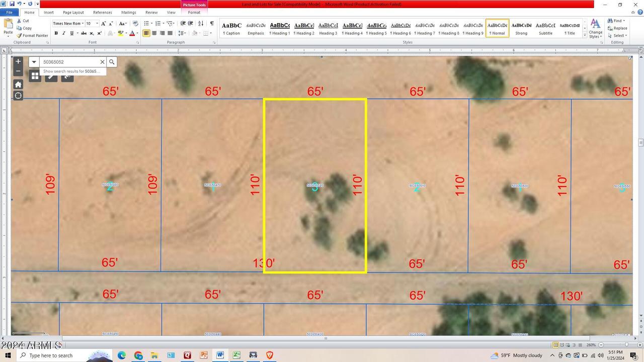The width and height of the screenshot is (644, 362).
Task: Open the Picture Tools Format tab
Action: pyautogui.click(x=194, y=12)
